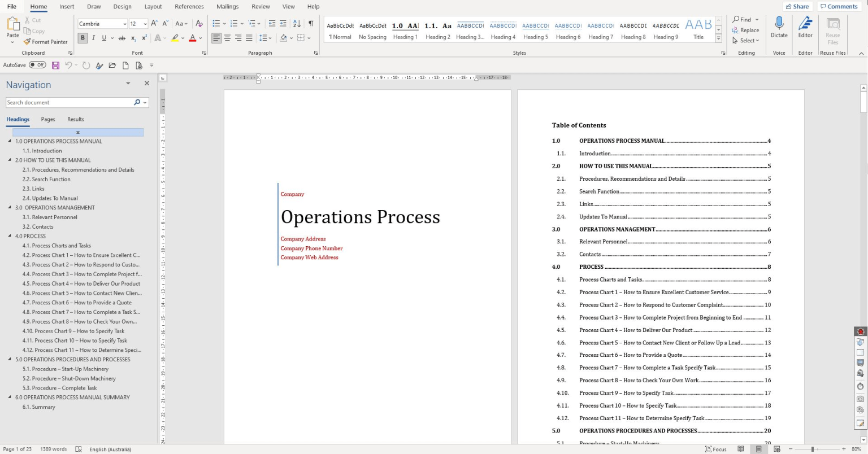Click the Redo icon
The height and width of the screenshot is (454, 868).
pos(86,66)
